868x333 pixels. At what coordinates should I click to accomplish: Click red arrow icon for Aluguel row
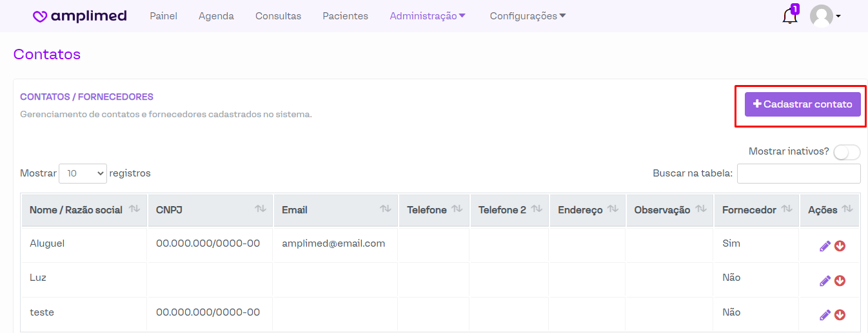[840, 246]
